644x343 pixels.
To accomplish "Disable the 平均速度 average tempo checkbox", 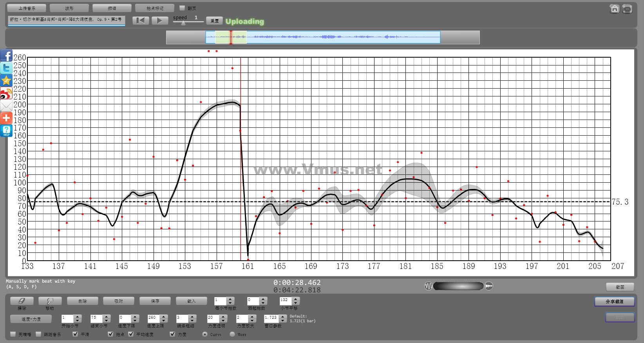I will coord(131,334).
